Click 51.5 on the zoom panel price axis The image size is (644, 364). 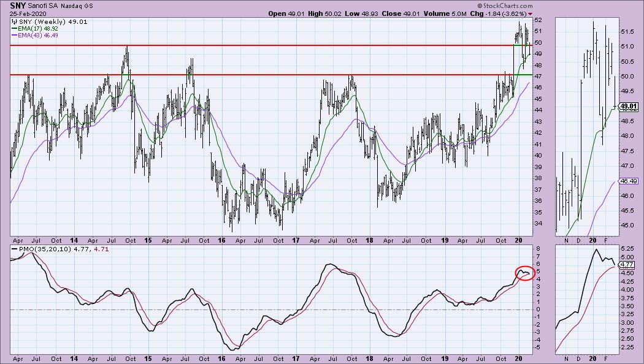tap(629, 32)
